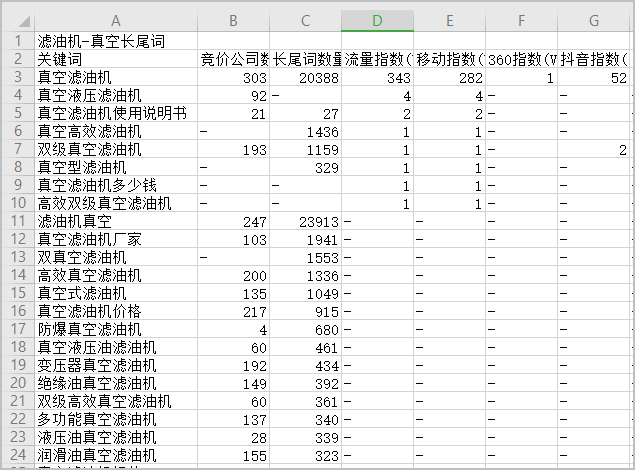Screen dimensions: 635x470
Task: Select column D header
Action: click(x=377, y=21)
